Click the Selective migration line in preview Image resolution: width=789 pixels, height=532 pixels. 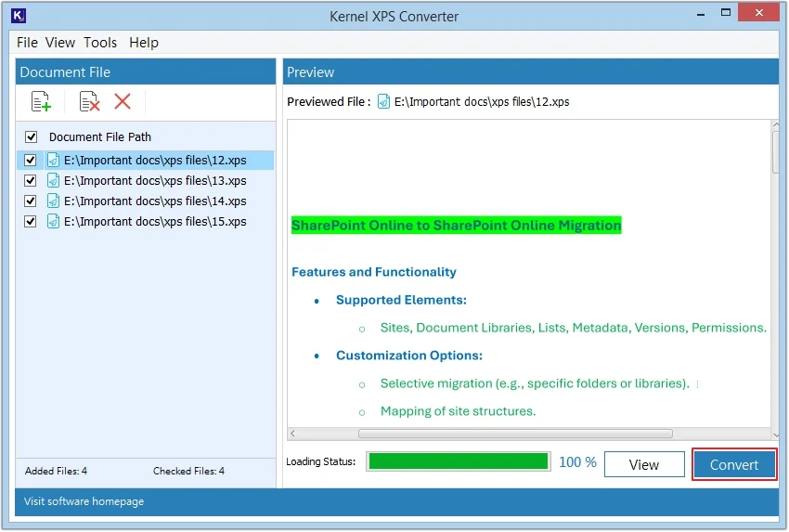click(535, 383)
